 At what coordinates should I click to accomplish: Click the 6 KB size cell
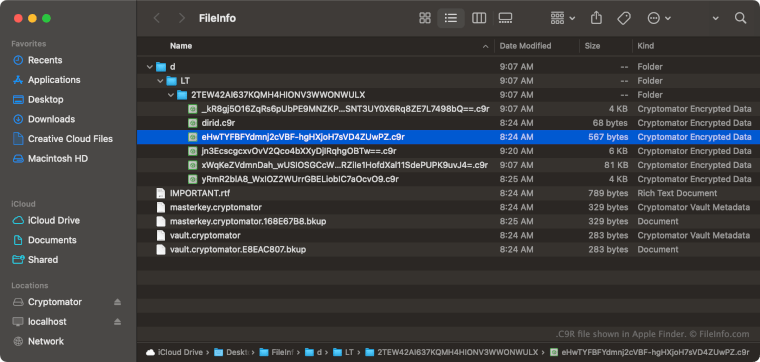tap(618, 151)
